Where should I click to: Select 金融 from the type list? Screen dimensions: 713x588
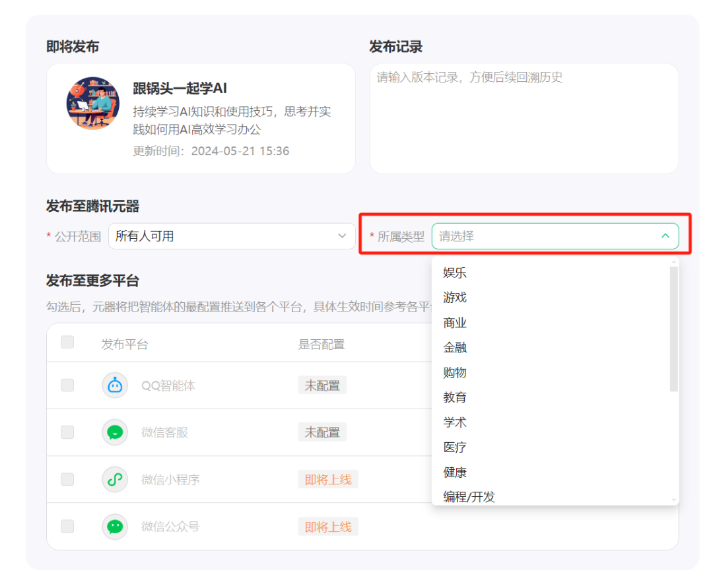455,348
